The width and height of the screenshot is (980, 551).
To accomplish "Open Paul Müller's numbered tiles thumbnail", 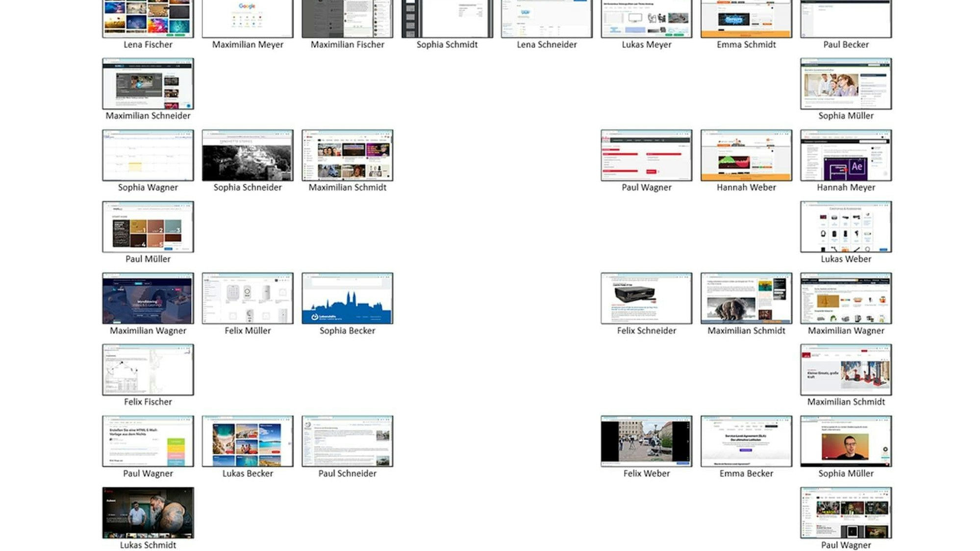I will [148, 227].
